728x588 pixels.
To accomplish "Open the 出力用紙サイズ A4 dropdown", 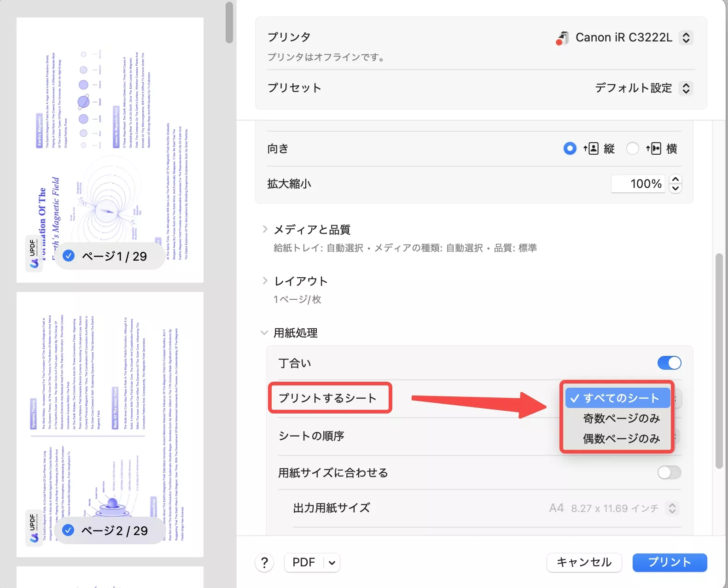I will tap(672, 508).
